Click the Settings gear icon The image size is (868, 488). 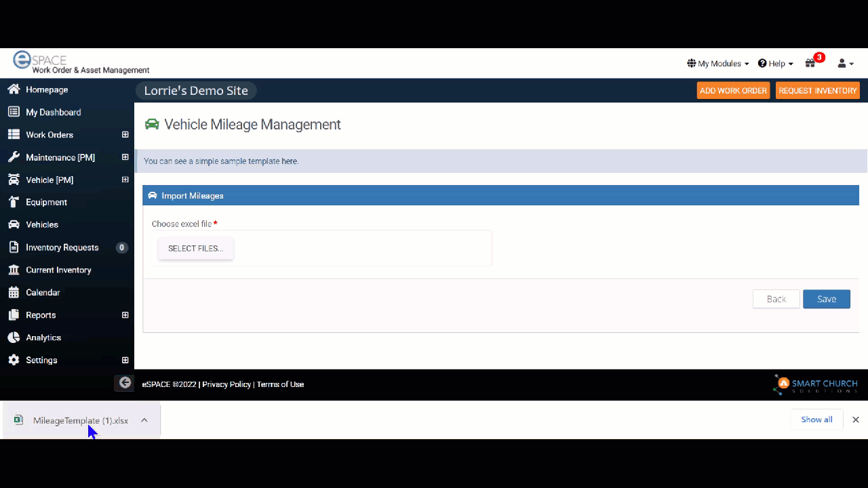click(x=14, y=360)
